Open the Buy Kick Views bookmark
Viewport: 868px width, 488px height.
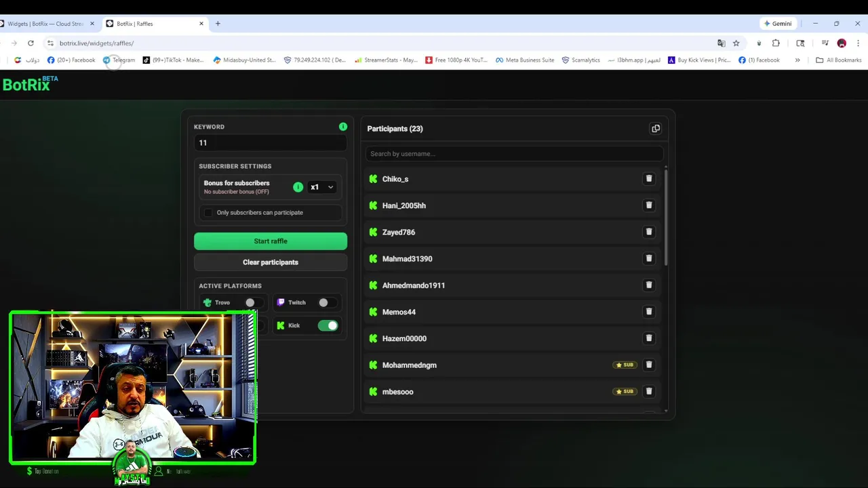click(699, 60)
